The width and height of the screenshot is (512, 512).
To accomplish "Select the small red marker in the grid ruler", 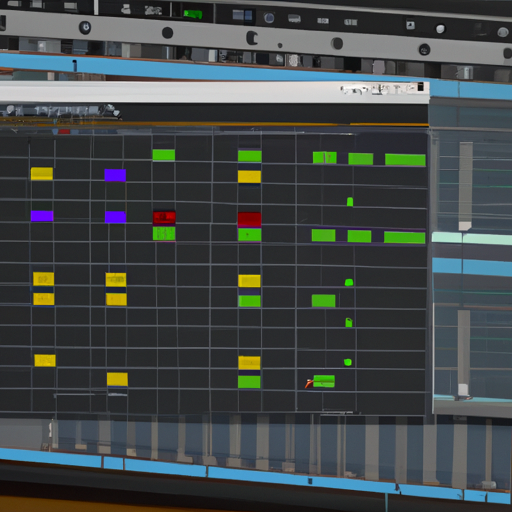I will tap(64, 132).
